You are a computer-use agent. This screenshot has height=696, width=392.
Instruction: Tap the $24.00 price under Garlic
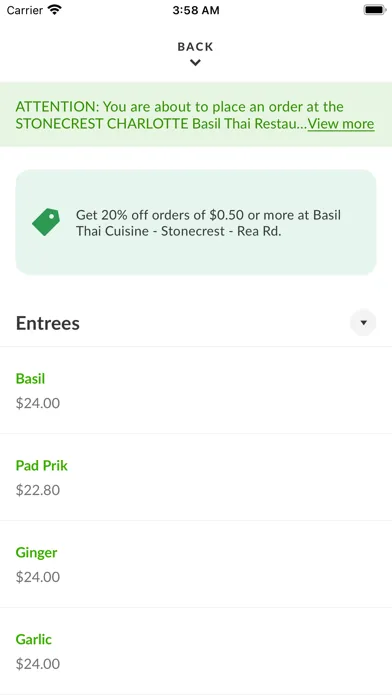click(x=38, y=664)
